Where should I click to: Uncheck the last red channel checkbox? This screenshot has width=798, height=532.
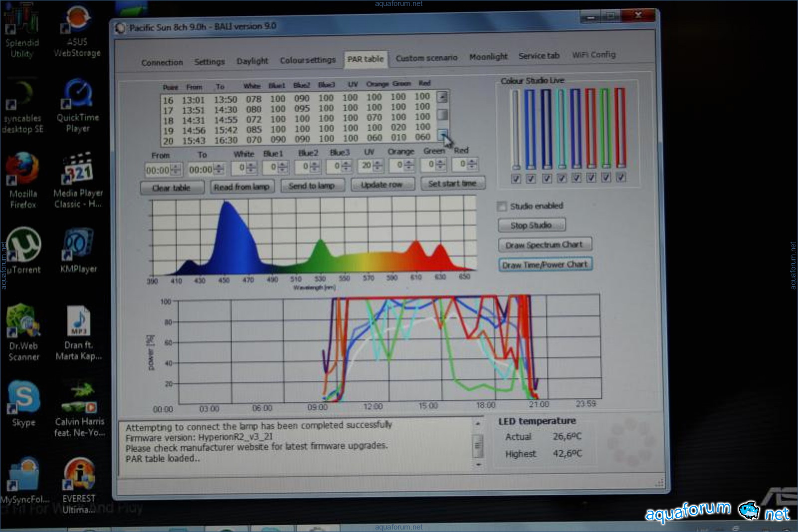(x=621, y=177)
